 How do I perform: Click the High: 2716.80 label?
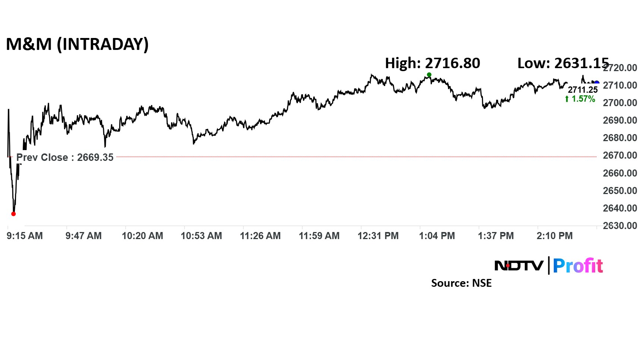(x=432, y=63)
